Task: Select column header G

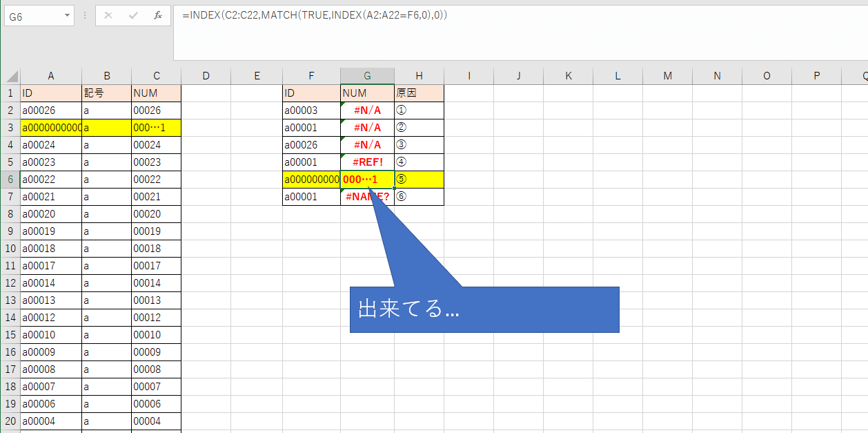Action: (x=367, y=75)
